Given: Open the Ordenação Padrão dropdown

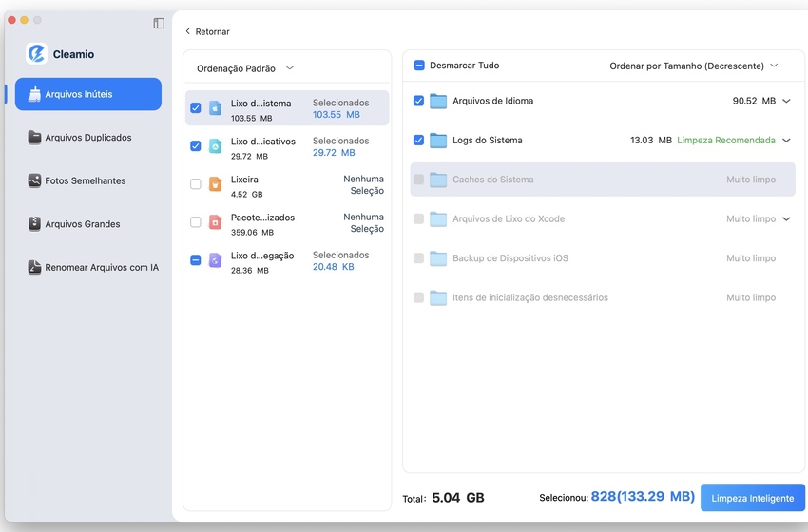Looking at the screenshot, I should [244, 68].
